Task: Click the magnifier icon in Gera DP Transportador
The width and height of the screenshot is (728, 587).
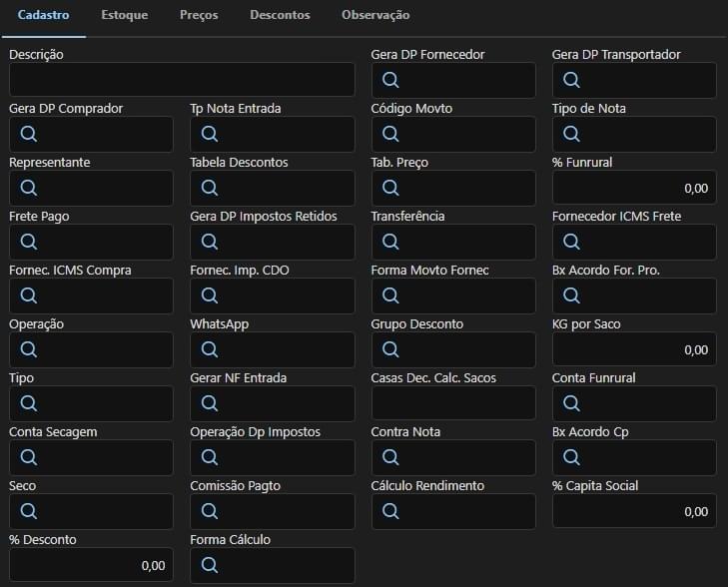Action: (571, 81)
